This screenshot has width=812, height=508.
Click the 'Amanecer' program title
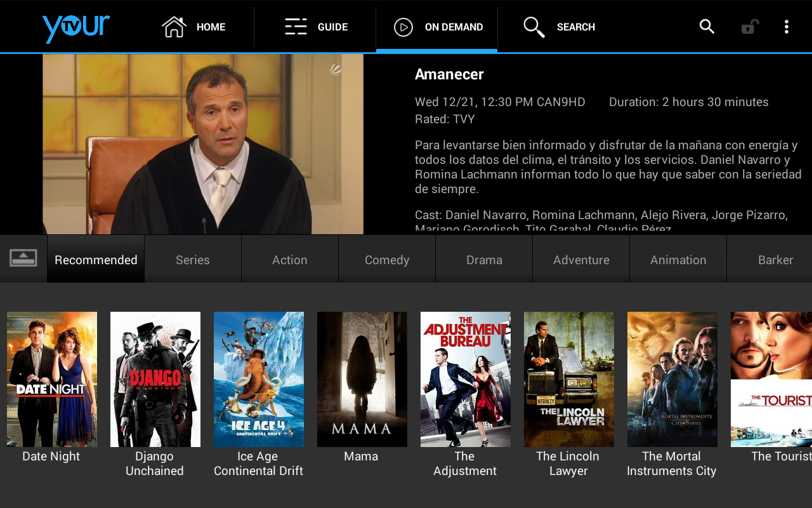pyautogui.click(x=449, y=74)
